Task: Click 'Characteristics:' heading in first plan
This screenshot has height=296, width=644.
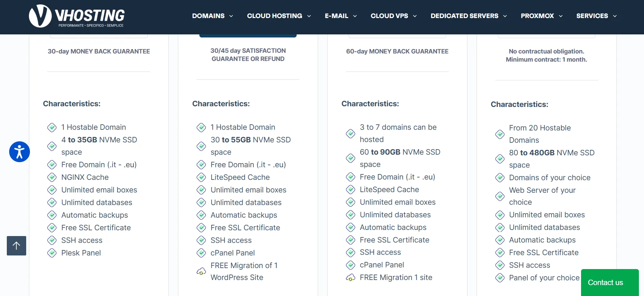Action: click(72, 104)
